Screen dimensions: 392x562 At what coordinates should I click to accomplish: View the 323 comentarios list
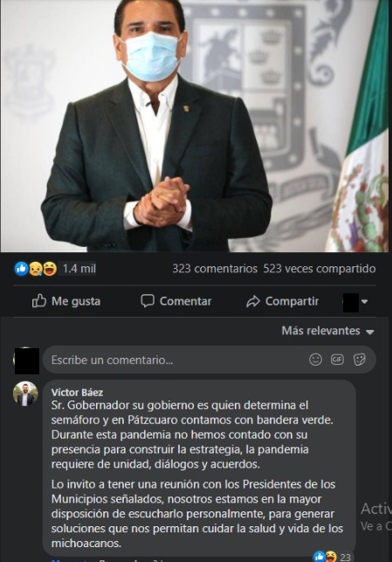click(x=215, y=269)
